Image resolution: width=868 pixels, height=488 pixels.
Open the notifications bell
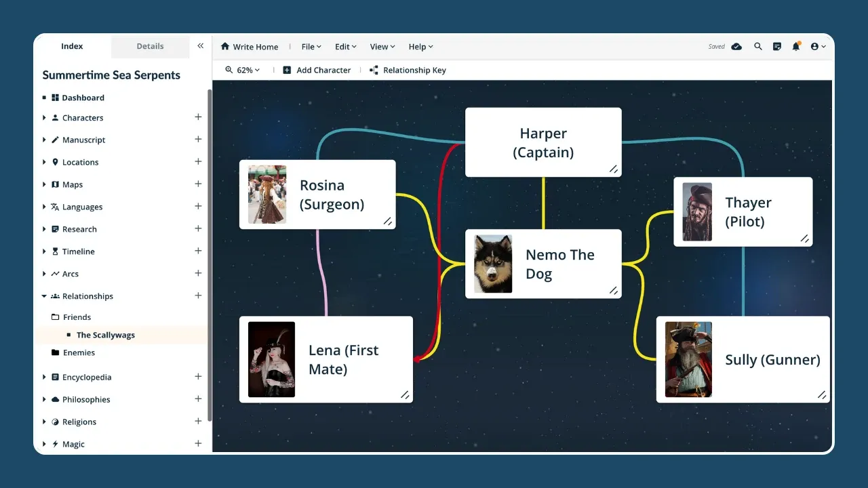tap(796, 47)
